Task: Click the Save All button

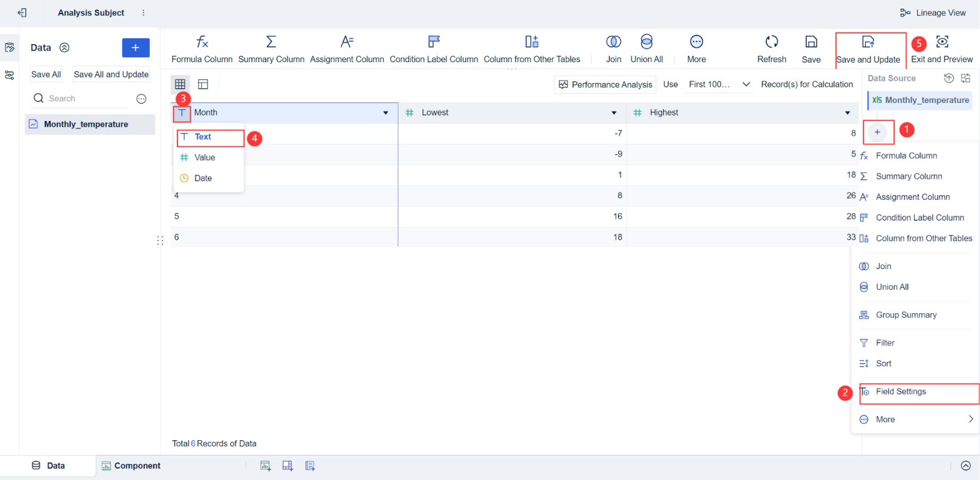Action: 46,75
